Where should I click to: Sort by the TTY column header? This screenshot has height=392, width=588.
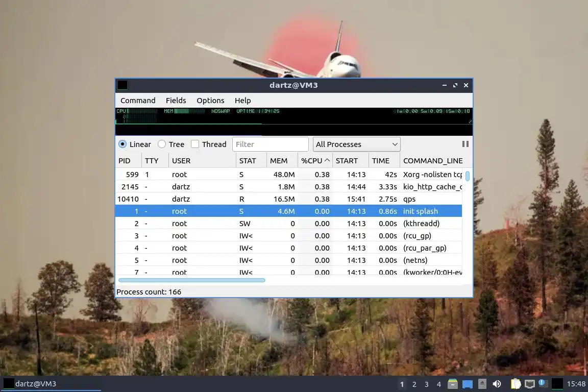pyautogui.click(x=155, y=161)
